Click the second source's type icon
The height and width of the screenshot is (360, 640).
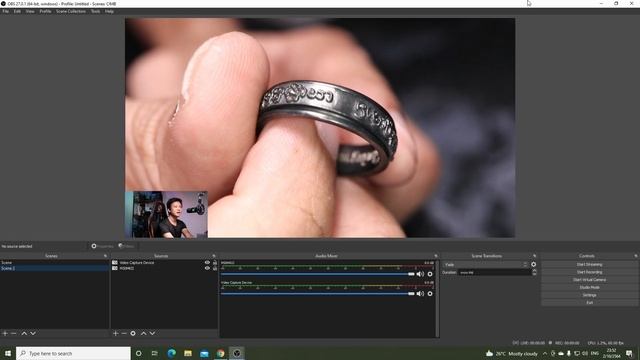click(x=115, y=269)
